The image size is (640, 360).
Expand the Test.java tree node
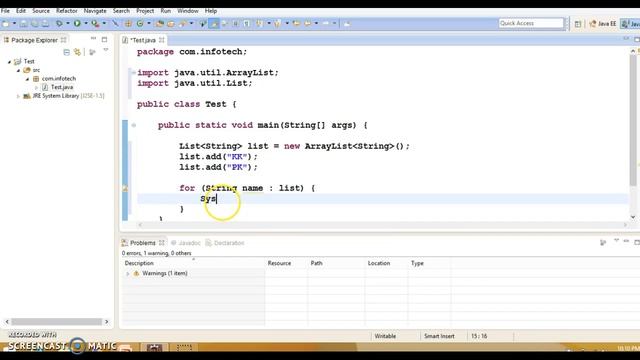pyautogui.click(x=36, y=87)
